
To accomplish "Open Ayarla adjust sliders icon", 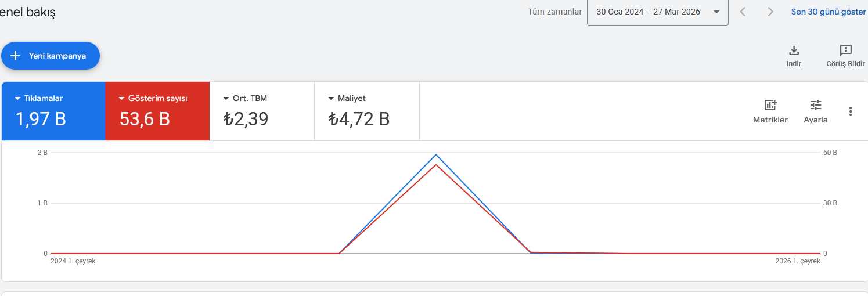I will pyautogui.click(x=816, y=105).
